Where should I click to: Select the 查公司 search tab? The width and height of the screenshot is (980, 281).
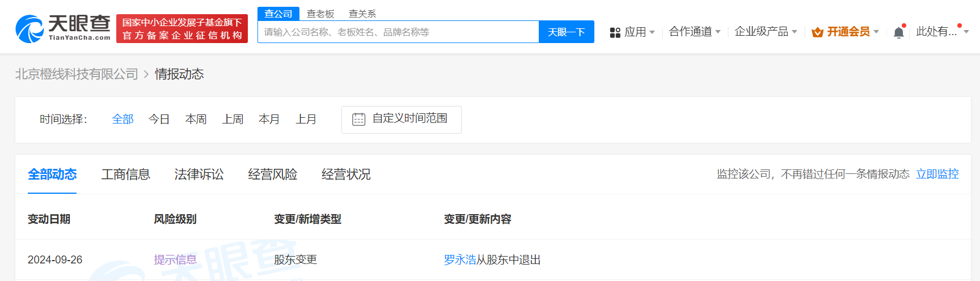point(278,14)
